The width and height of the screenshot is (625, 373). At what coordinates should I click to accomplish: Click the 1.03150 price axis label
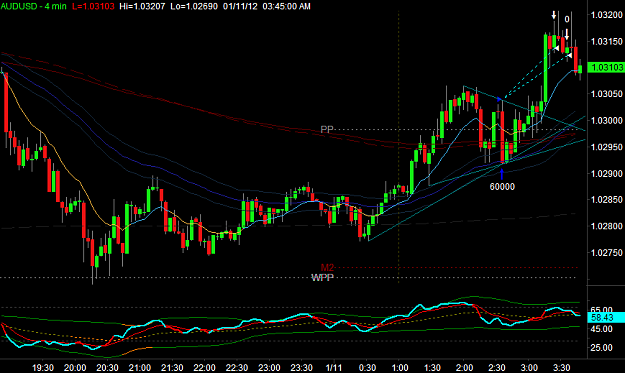tap(607, 41)
